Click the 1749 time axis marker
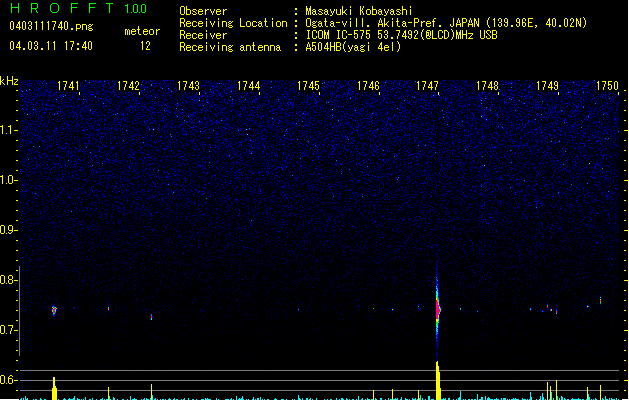The height and width of the screenshot is (400, 629). coord(547,86)
